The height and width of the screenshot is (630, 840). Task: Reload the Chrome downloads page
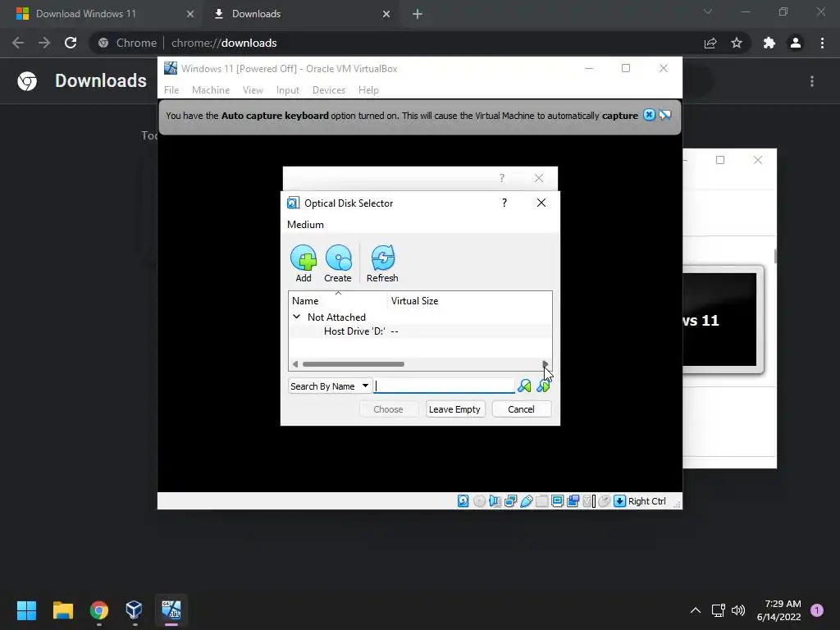click(71, 43)
